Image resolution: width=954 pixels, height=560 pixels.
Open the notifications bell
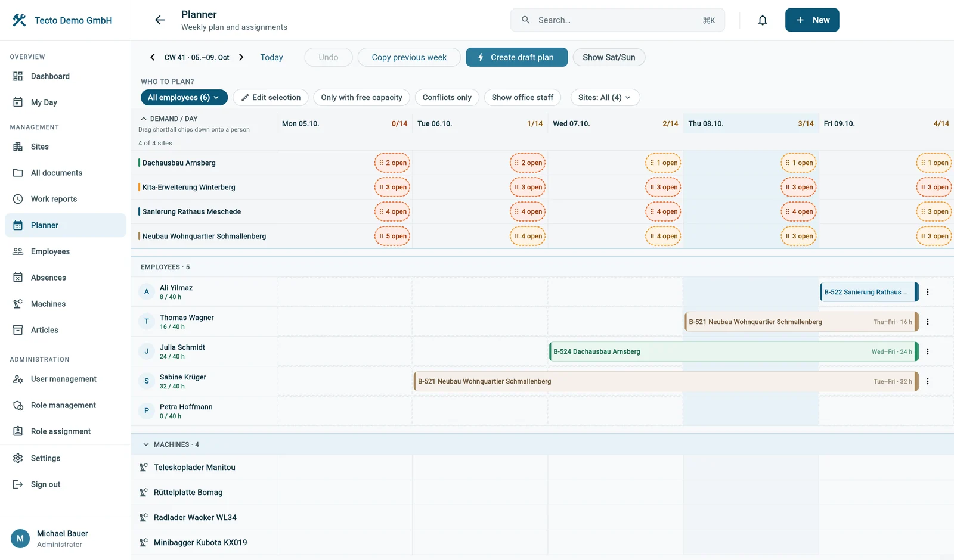763,20
